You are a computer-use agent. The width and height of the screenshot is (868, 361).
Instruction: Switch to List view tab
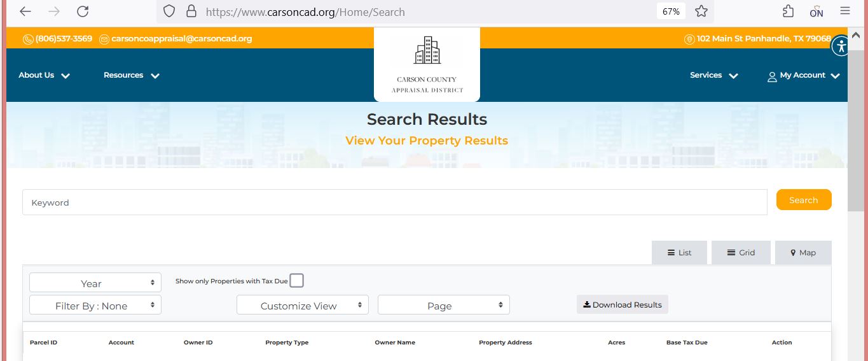[679, 253]
